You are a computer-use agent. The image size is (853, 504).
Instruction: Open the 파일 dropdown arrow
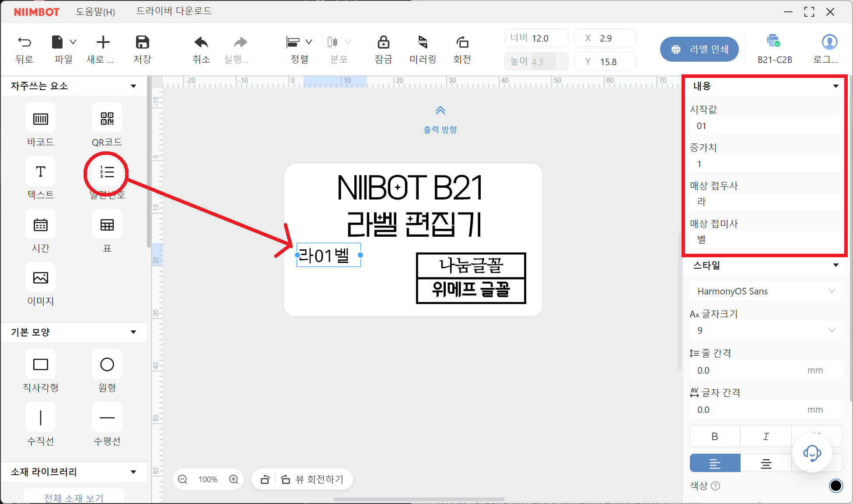pyautogui.click(x=73, y=42)
